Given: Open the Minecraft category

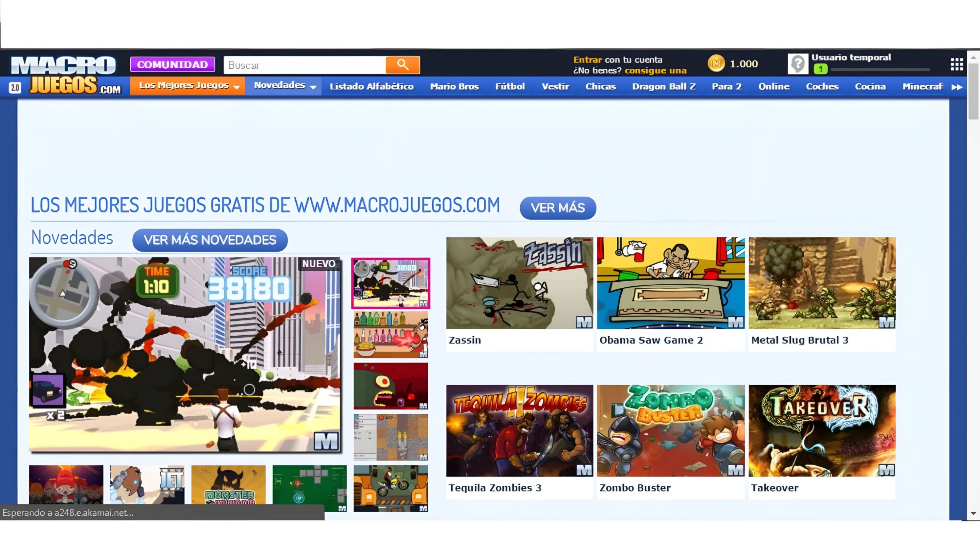Looking at the screenshot, I should click(922, 87).
